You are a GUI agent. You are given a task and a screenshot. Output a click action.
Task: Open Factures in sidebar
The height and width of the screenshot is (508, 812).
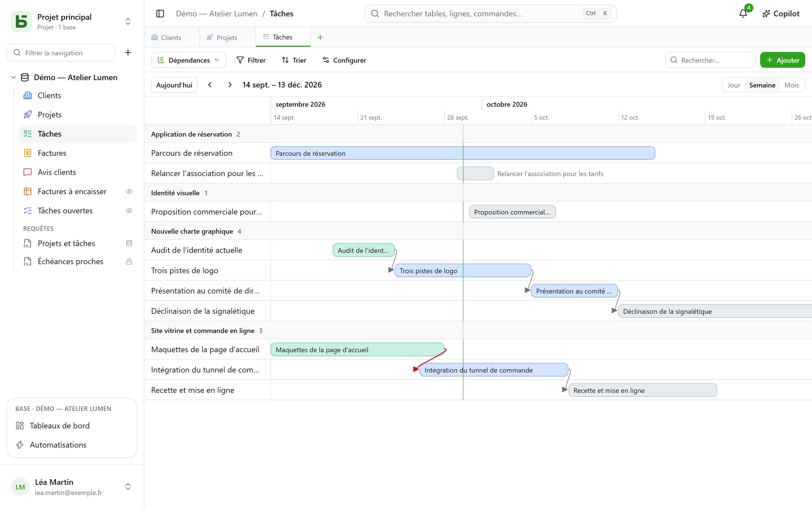(78, 153)
